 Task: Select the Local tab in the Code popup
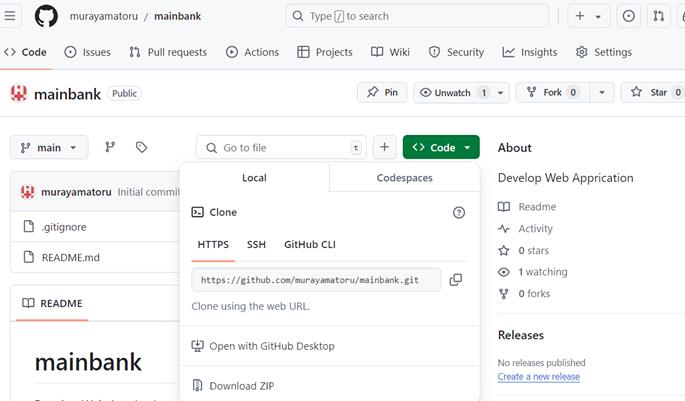pyautogui.click(x=254, y=178)
